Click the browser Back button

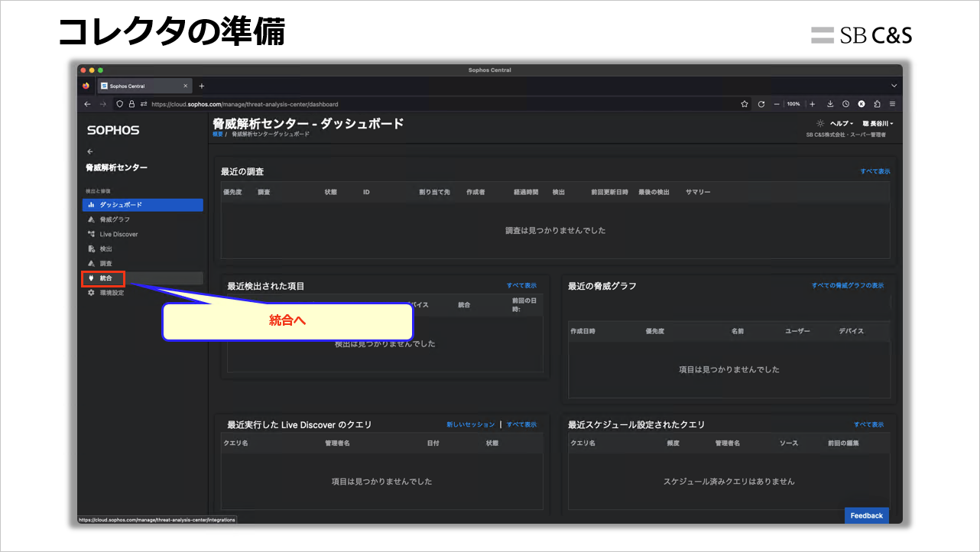[88, 104]
